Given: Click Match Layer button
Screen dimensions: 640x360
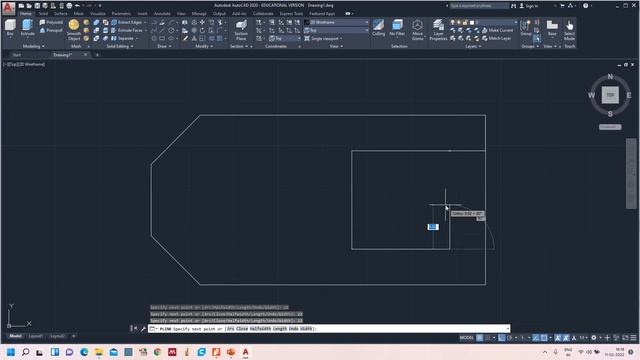Looking at the screenshot, I should (496, 38).
